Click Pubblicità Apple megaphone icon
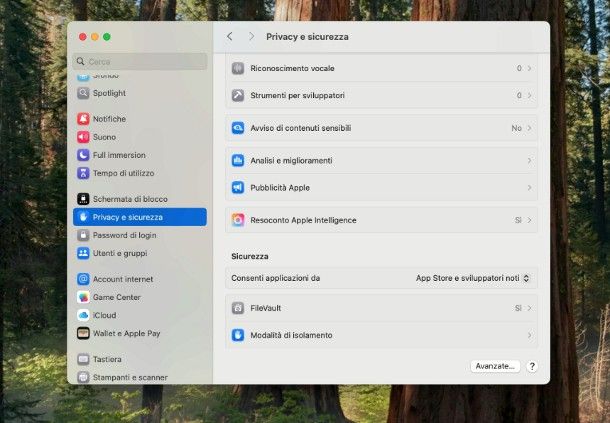This screenshot has height=423, width=610. 238,188
